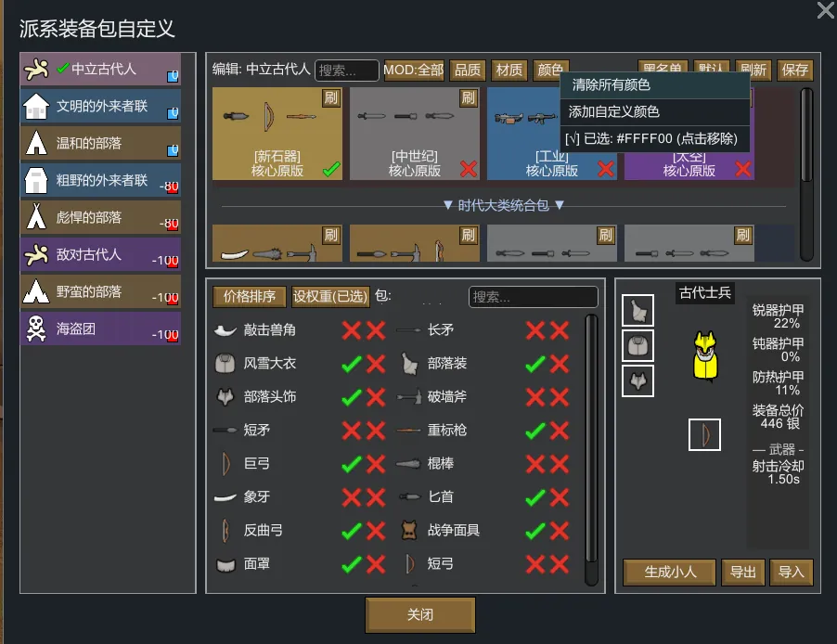The width and height of the screenshot is (837, 644).
Task: Click the 战争面具 war mask icon
Action: [408, 530]
